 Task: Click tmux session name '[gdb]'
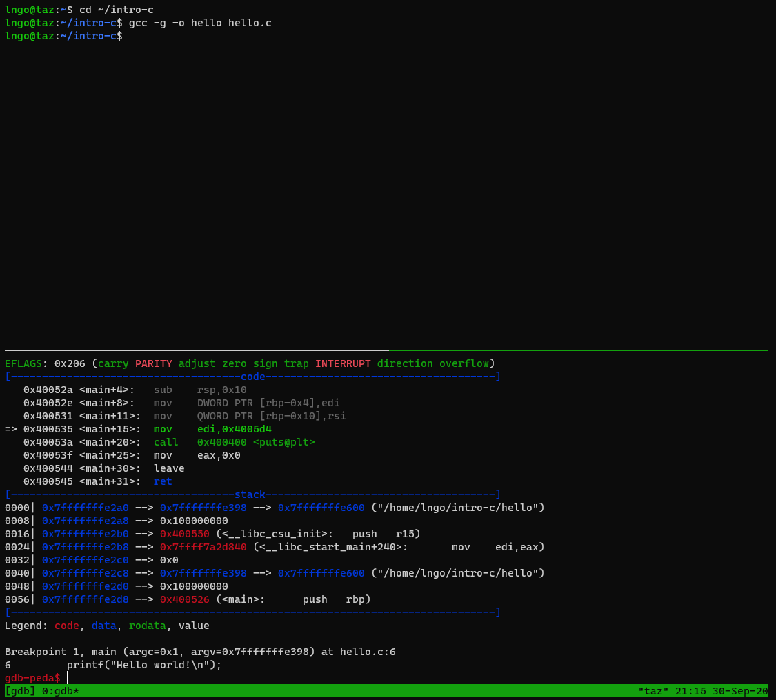click(20, 691)
